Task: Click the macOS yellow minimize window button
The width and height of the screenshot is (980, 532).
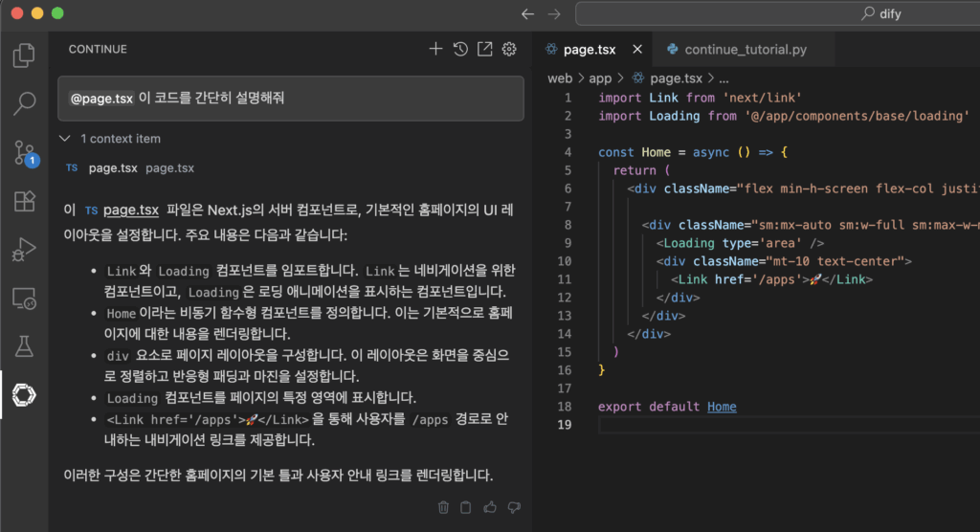Action: tap(37, 13)
